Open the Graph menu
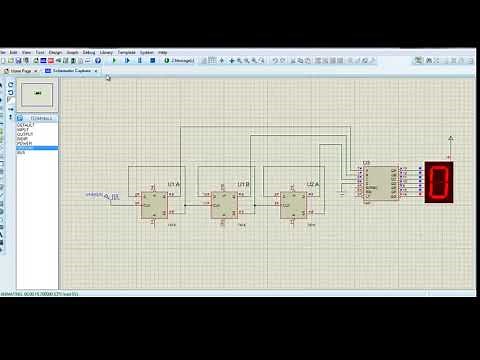This screenshot has width=480, height=360. [72, 52]
